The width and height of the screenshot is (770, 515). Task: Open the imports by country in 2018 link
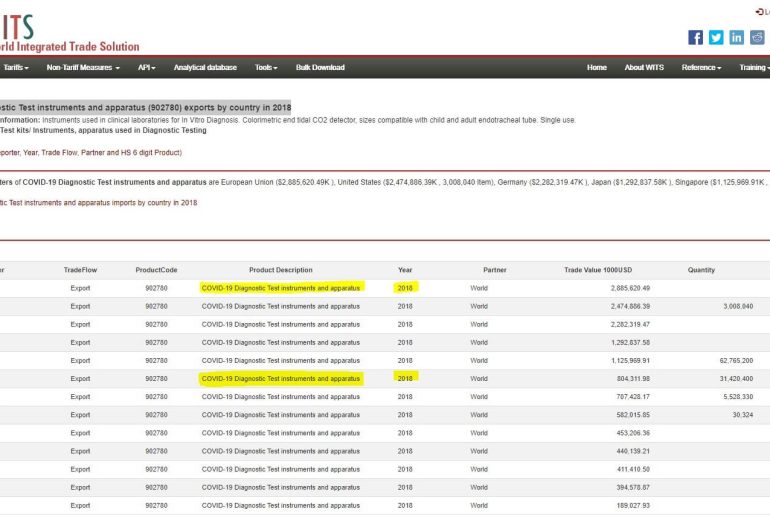(98, 202)
